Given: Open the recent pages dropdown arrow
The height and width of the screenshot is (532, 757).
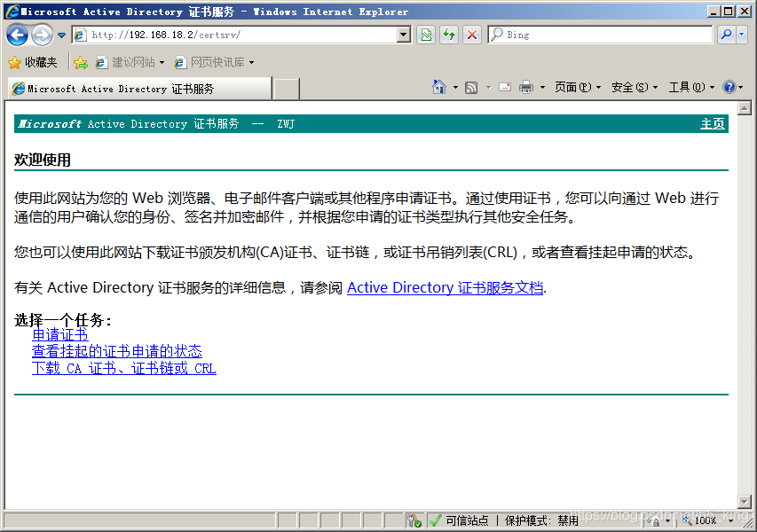Looking at the screenshot, I should point(61,35).
